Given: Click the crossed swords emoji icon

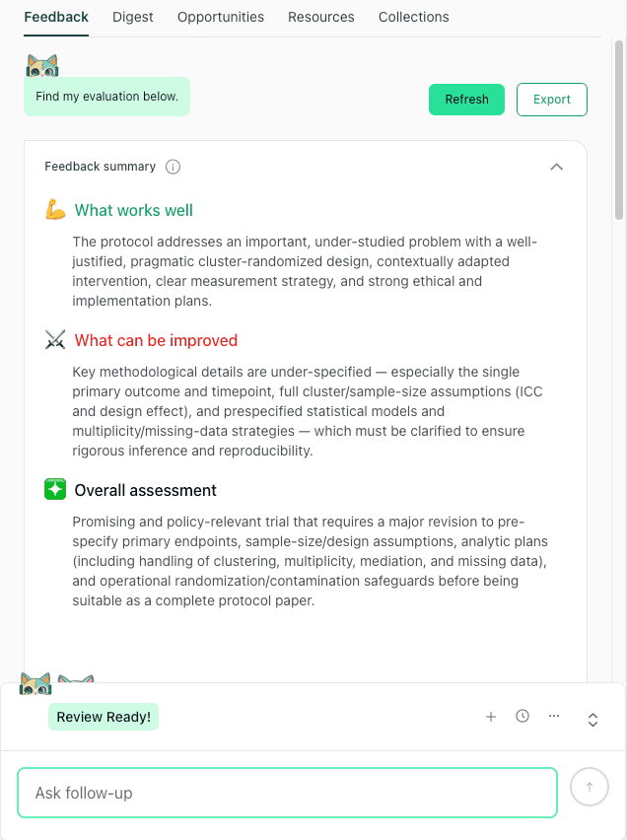Looking at the screenshot, I should [x=55, y=339].
